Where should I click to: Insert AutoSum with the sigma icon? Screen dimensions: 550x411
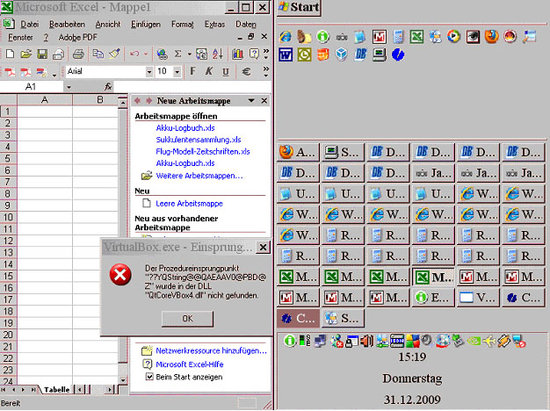tap(178, 54)
